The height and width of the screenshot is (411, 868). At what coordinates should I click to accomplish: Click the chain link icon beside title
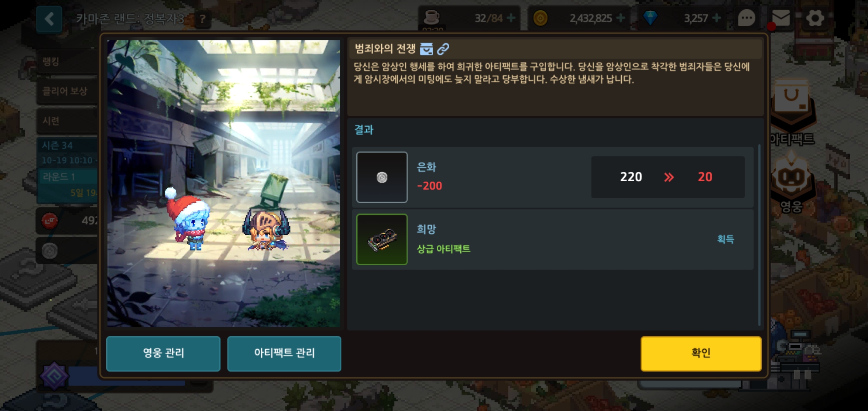point(443,49)
